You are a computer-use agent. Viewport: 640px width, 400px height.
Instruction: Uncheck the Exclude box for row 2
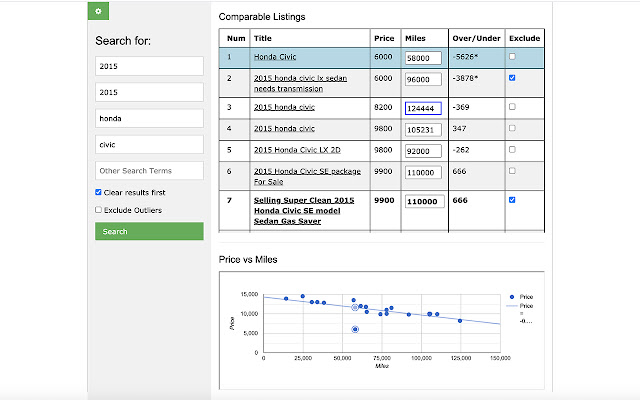click(x=512, y=77)
